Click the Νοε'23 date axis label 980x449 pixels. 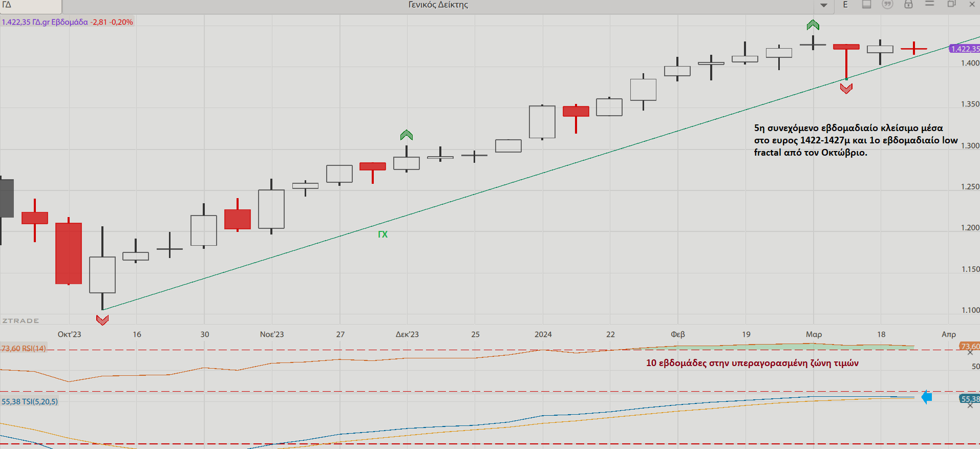(x=271, y=334)
